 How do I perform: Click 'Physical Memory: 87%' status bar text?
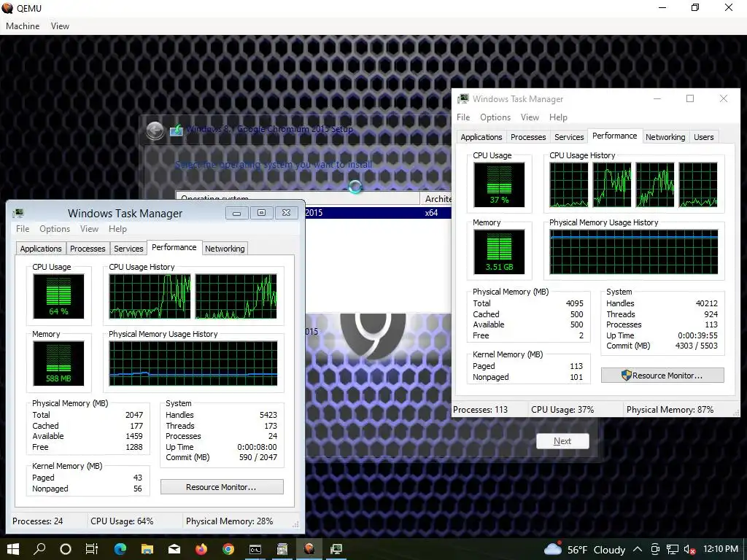pyautogui.click(x=670, y=410)
